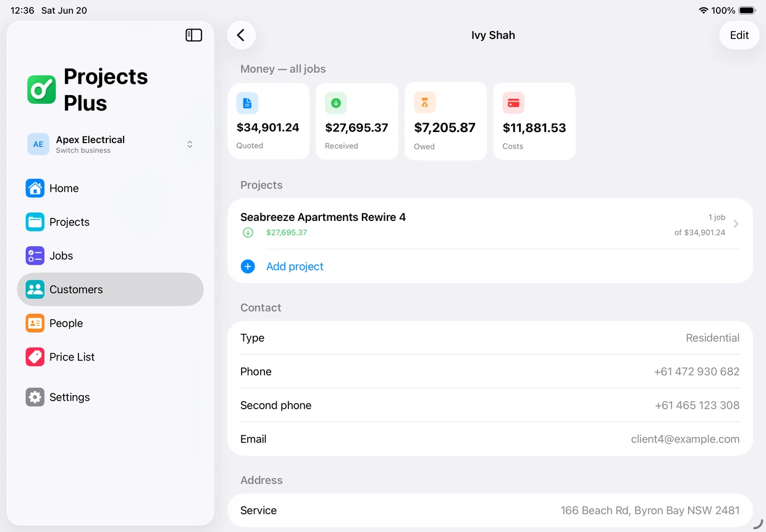766x532 pixels.
Task: Click the Settings gear icon
Action: [x=35, y=397]
